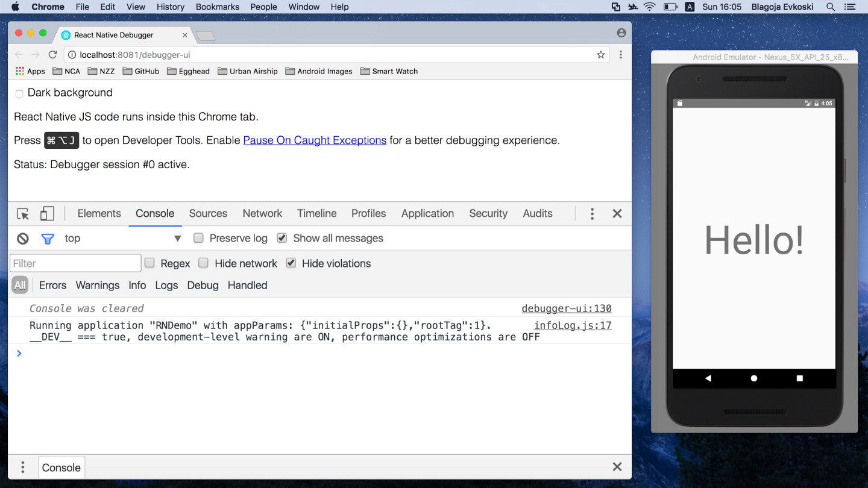Enable the Dark background checkbox
This screenshot has width=868, height=488.
tap(19, 93)
